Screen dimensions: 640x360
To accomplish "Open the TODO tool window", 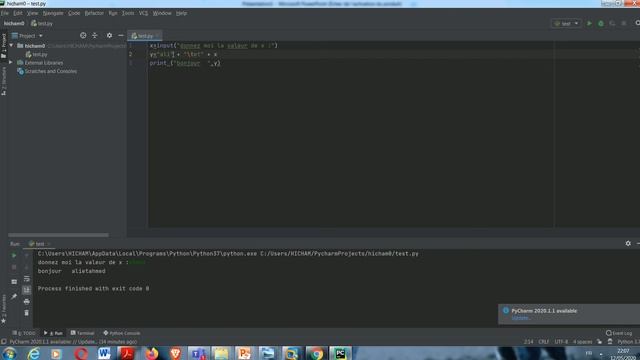I will point(24,333).
